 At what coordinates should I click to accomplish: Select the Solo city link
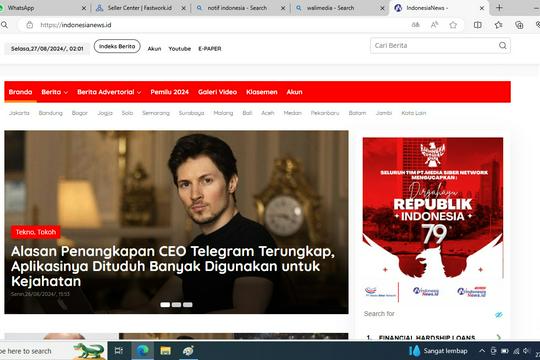pyautogui.click(x=127, y=113)
